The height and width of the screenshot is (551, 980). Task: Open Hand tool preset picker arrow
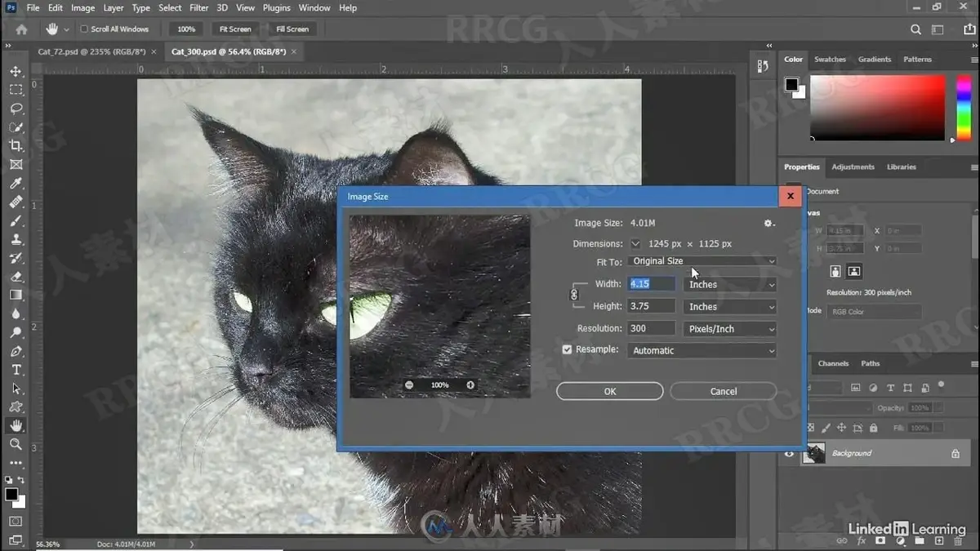(66, 29)
